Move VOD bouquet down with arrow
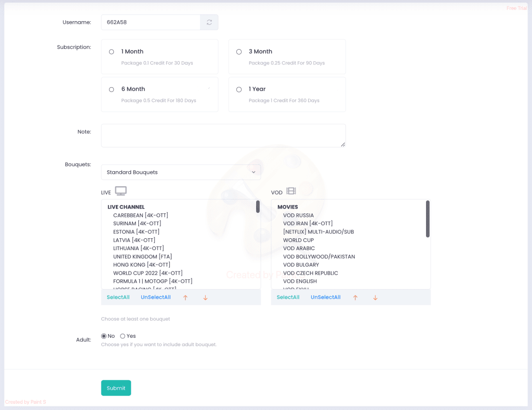The width and height of the screenshot is (532, 410). click(375, 297)
